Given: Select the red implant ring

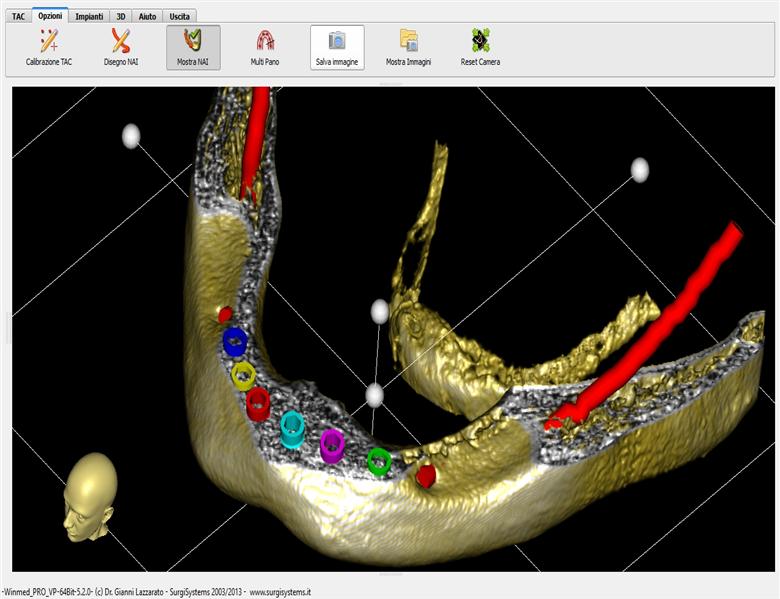Looking at the screenshot, I should [x=258, y=404].
